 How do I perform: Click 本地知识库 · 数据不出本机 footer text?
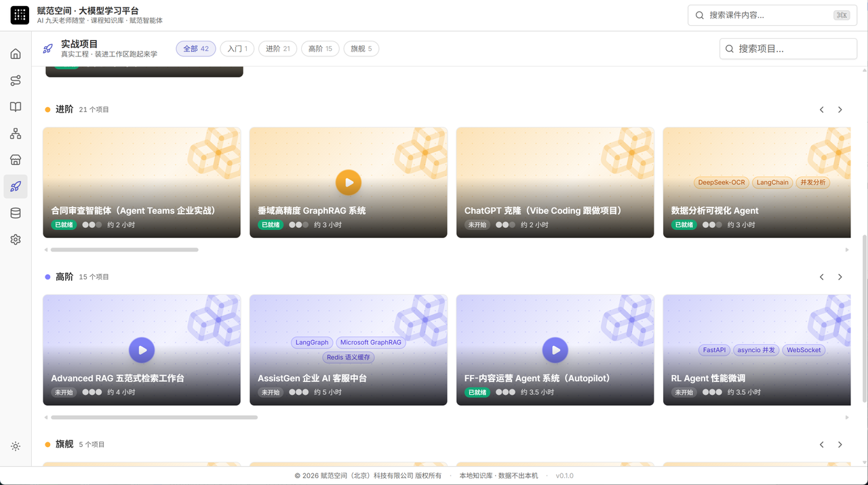[x=499, y=476]
